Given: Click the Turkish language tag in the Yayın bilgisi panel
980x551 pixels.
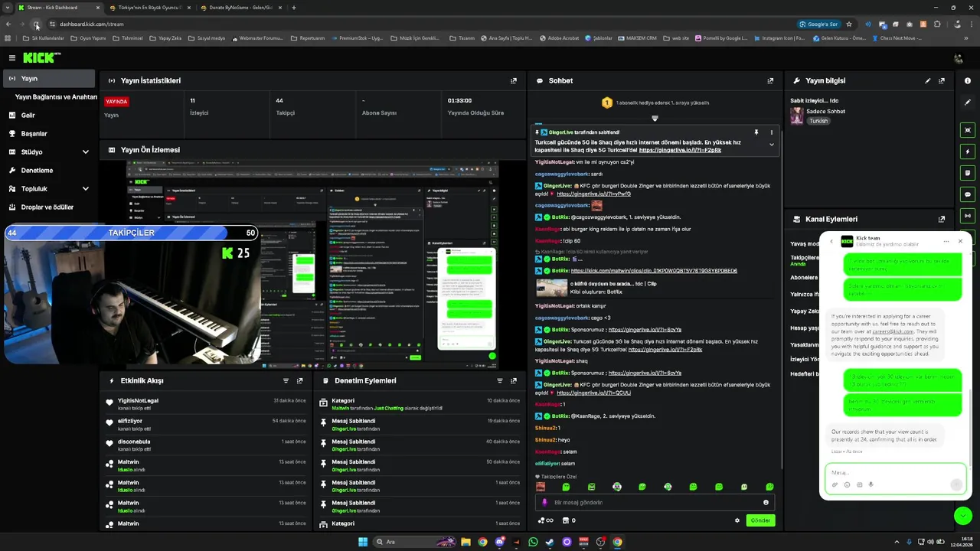Looking at the screenshot, I should [x=818, y=121].
